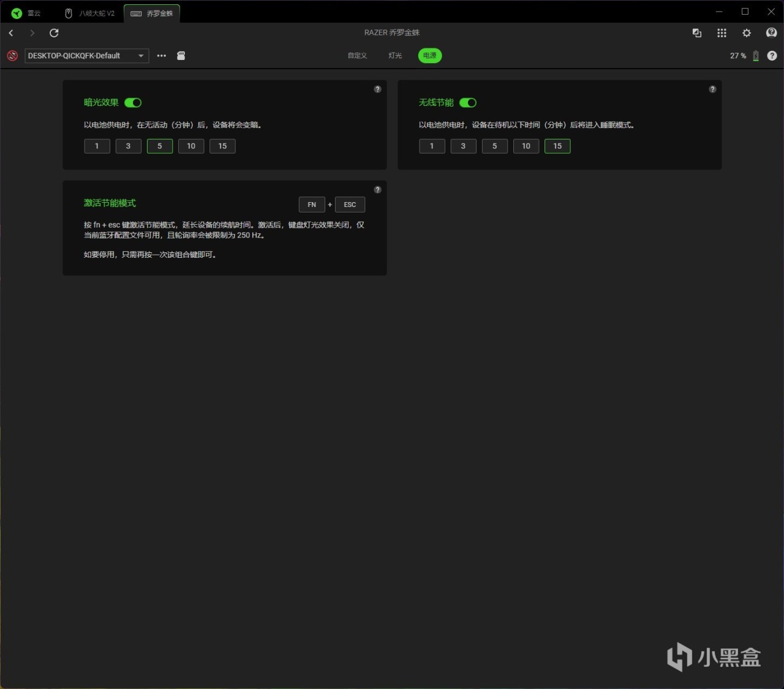Open the DESKTOP-QICKQFK-Default profile dropdown
The image size is (784, 689).
[86, 56]
